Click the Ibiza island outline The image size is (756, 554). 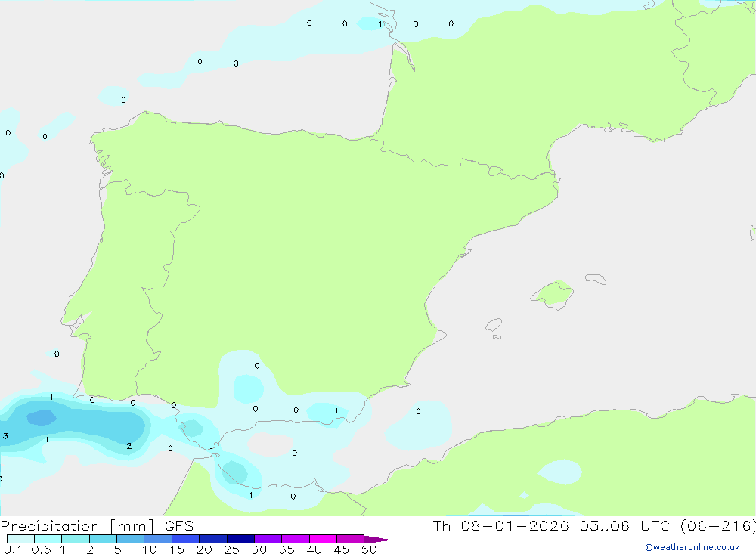[494, 324]
